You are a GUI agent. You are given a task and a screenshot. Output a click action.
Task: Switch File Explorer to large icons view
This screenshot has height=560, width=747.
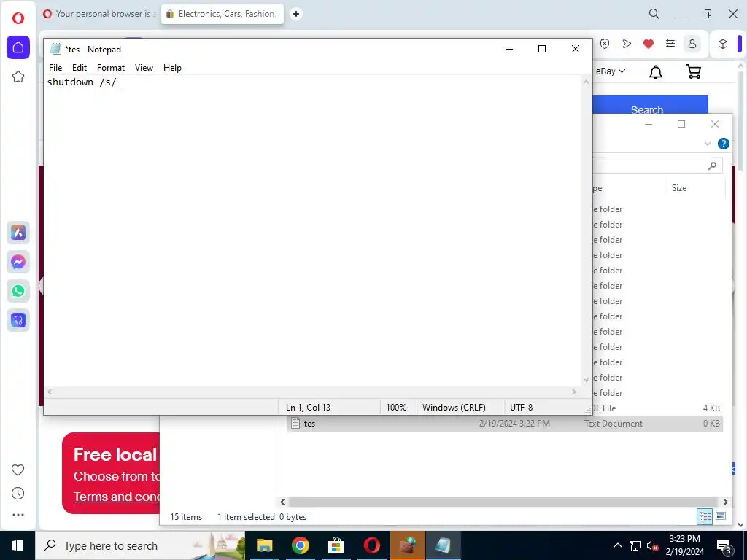[x=721, y=516]
